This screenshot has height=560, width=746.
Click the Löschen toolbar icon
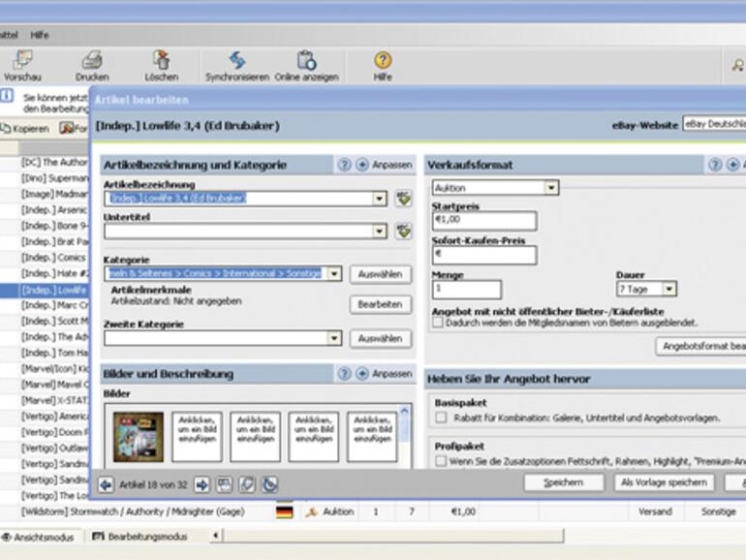tap(161, 61)
